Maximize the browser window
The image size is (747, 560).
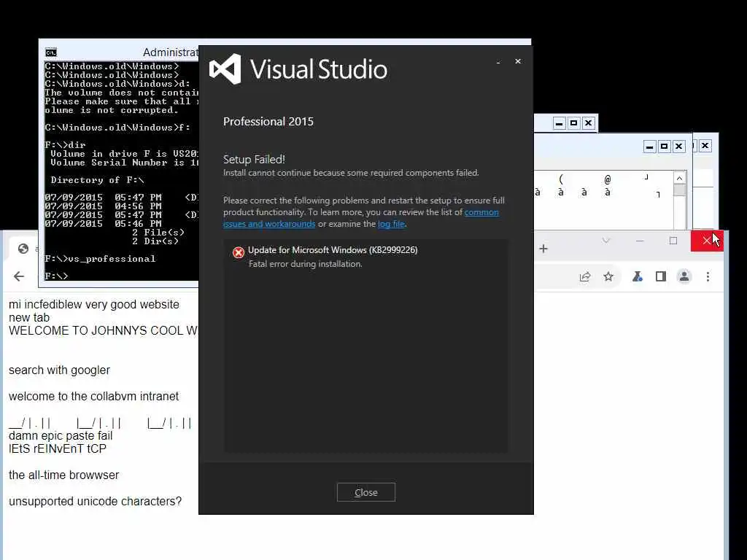(673, 241)
